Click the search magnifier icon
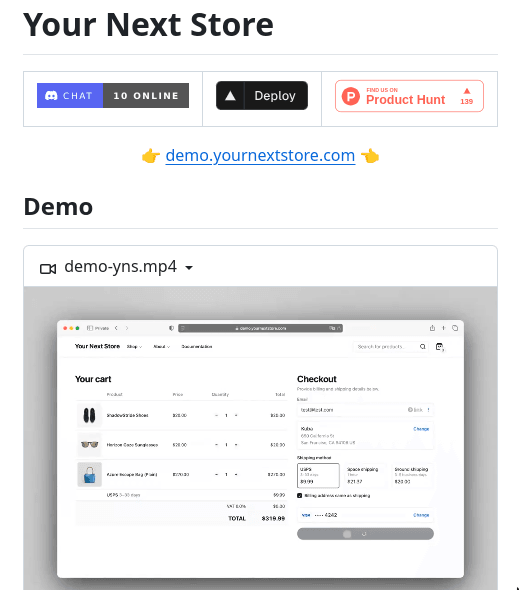Viewport: 519px width, 590px height. point(422,347)
